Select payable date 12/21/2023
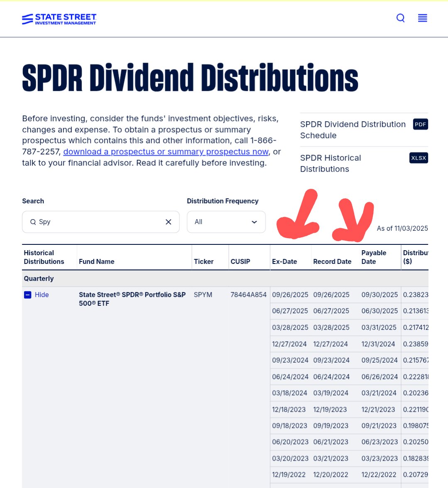Screen dimensions: 448x488 click(x=378, y=410)
